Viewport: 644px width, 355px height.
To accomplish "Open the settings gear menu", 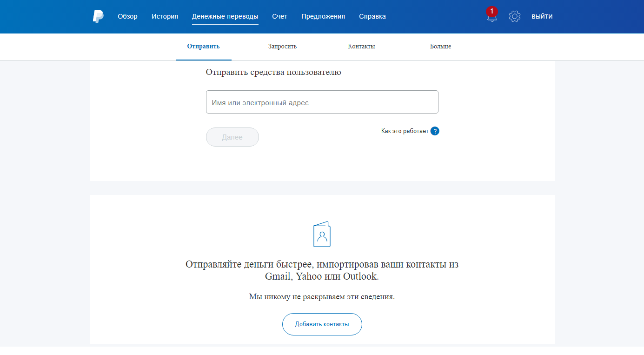I will pos(515,16).
